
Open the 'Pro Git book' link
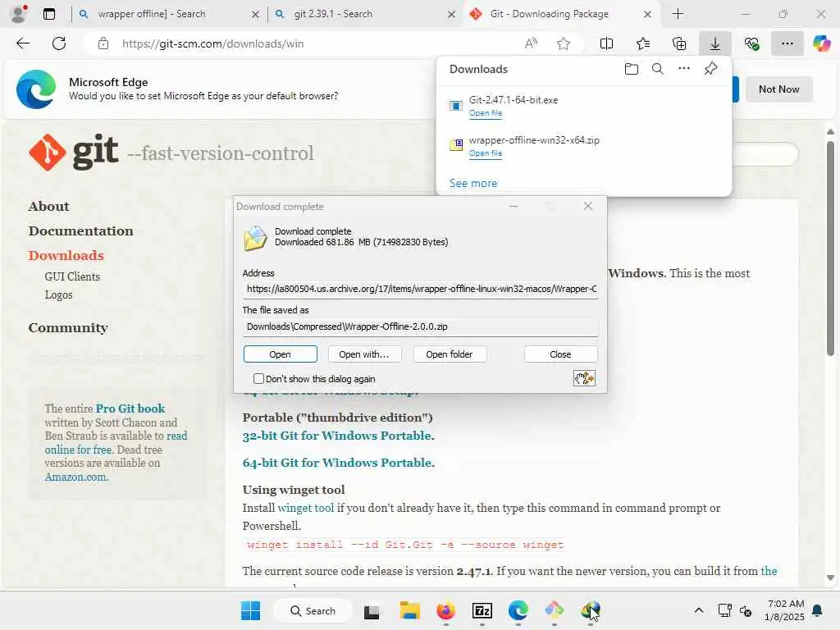130,409
